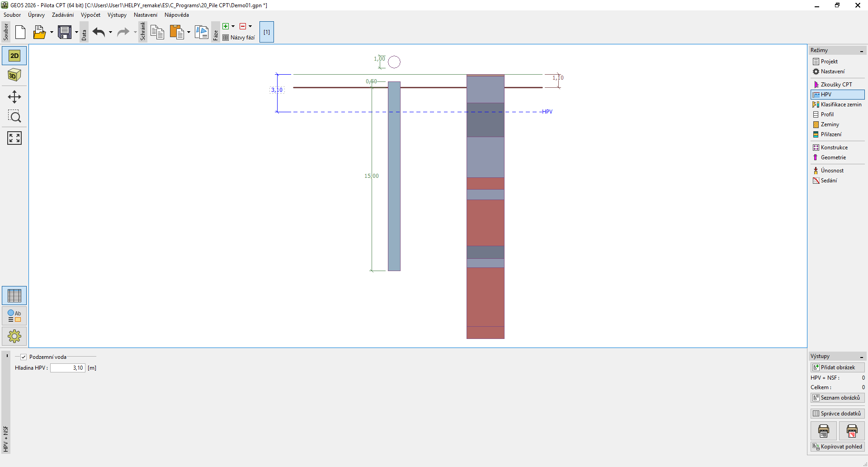This screenshot has height=467, width=868.
Task: Uncheck the Podzemní voda checkbox
Action: coord(24,357)
